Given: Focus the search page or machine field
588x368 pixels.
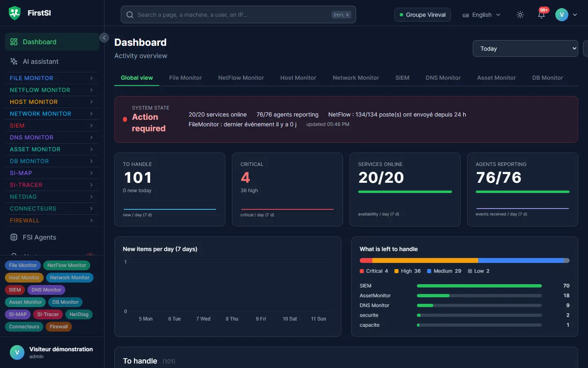Looking at the screenshot, I should 238,15.
